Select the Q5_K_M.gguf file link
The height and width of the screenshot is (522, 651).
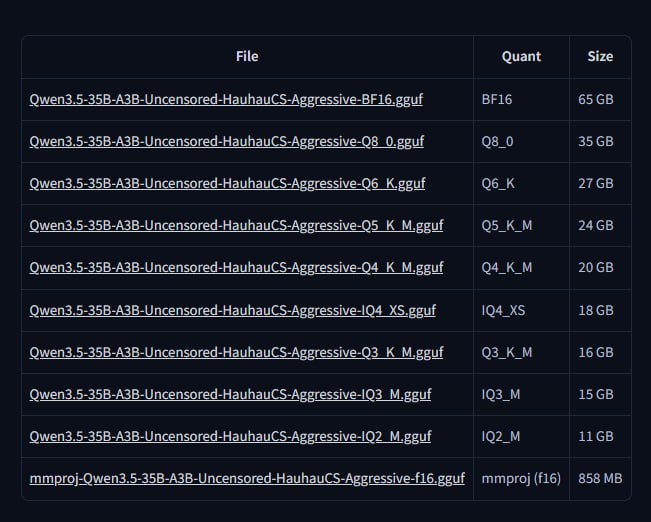[237, 226]
